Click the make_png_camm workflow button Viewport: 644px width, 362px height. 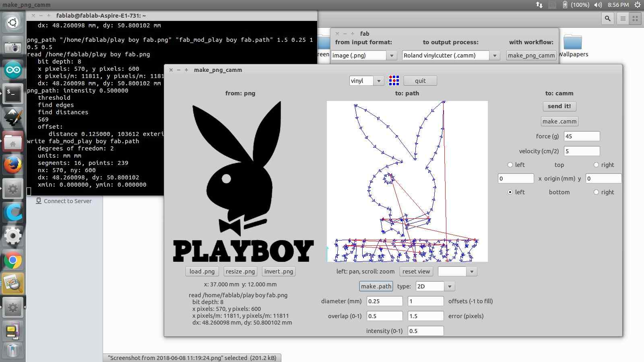(531, 56)
